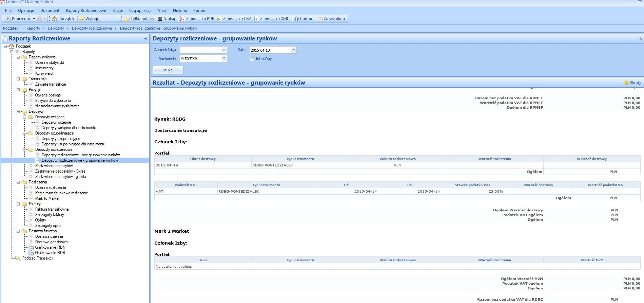Select Mark to Market in tree
The width and height of the screenshot is (644, 303).
(x=47, y=198)
